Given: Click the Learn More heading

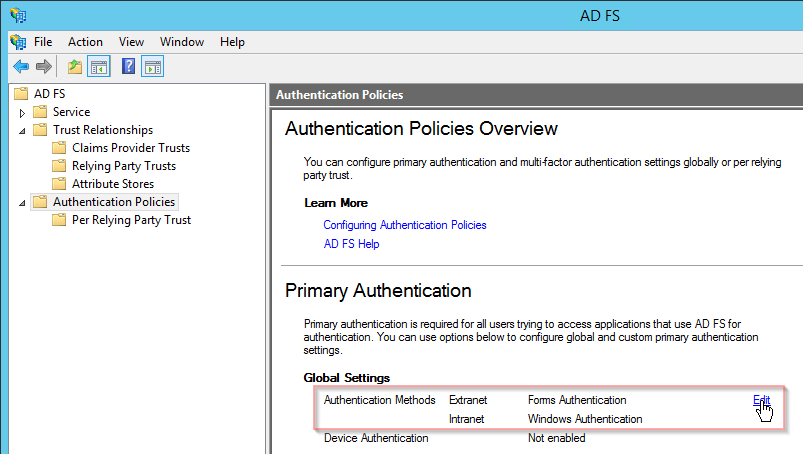Looking at the screenshot, I should click(x=336, y=203).
